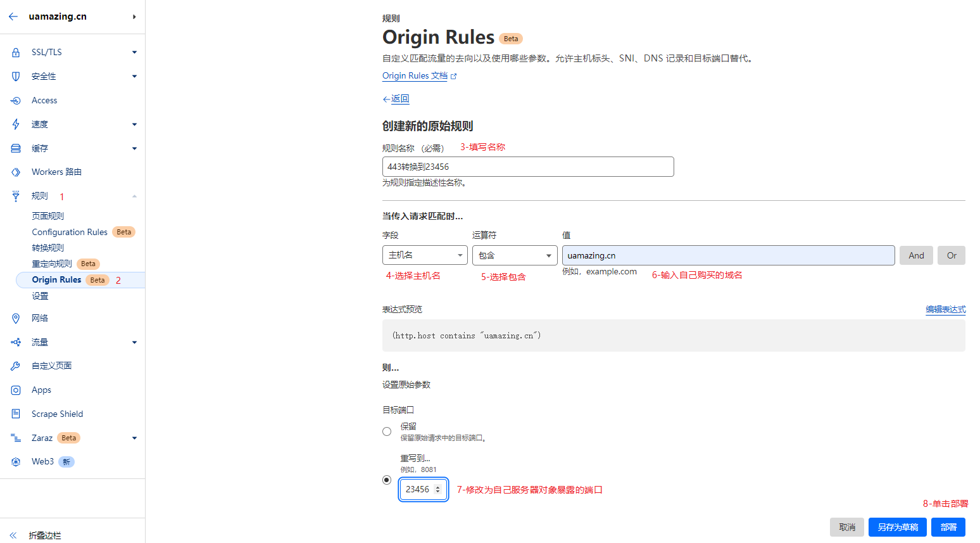980x543 pixels.
Task: Click the 折叠边栏 double chevron icon
Action: tap(13, 535)
